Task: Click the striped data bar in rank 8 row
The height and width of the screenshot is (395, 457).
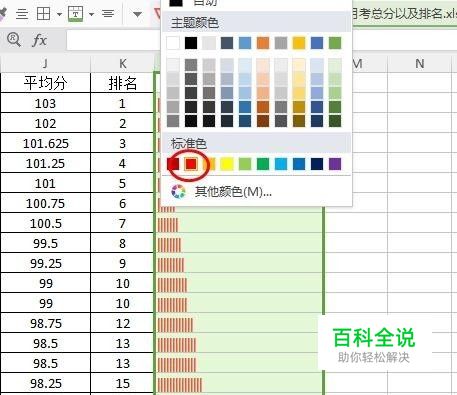Action: pyautogui.click(x=169, y=245)
